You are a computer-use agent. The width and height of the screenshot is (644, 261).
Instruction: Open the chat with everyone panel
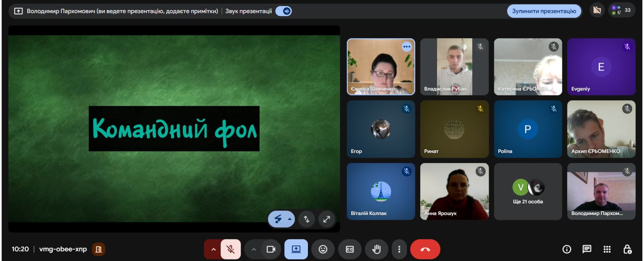pyautogui.click(x=587, y=249)
